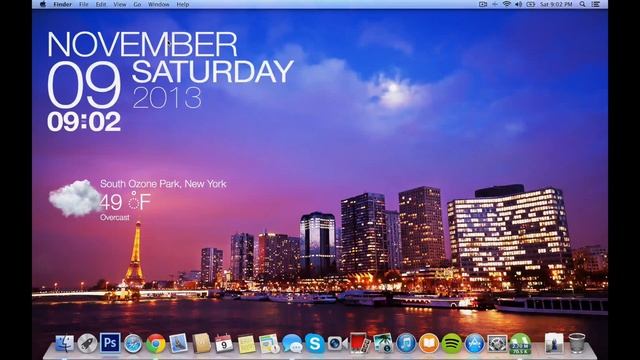Open iPhoto palm tree icon
Image resolution: width=640 pixels, height=360 pixels.
[x=383, y=344]
